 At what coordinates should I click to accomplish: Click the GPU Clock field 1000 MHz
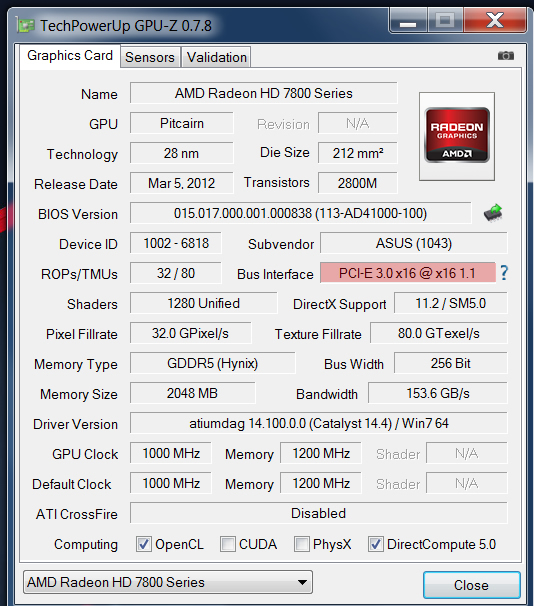point(171,453)
